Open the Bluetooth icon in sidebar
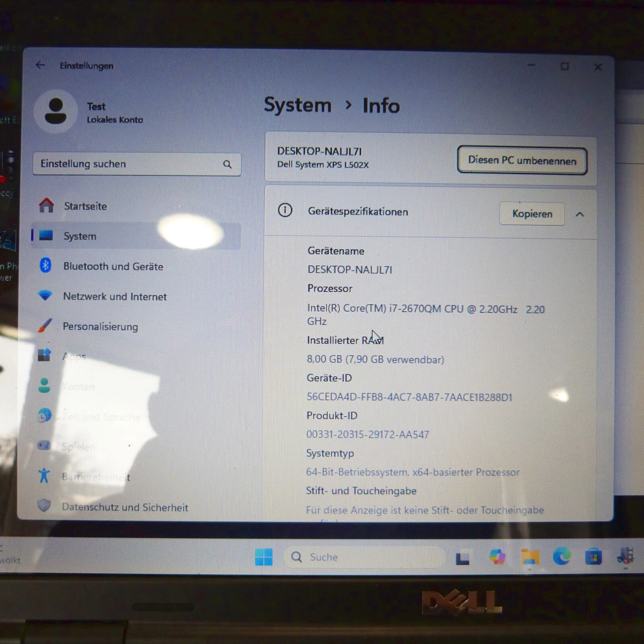Viewport: 644px width, 644px height. pos(45,265)
